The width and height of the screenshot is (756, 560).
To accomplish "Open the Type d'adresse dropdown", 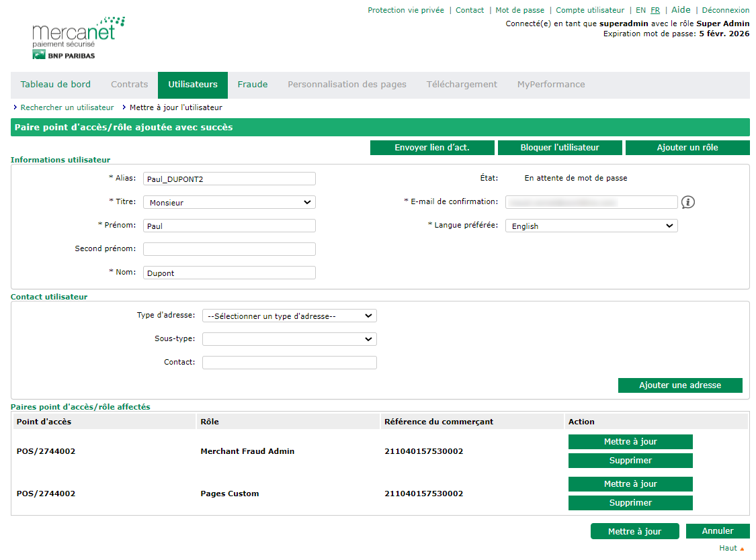I will pyautogui.click(x=289, y=316).
